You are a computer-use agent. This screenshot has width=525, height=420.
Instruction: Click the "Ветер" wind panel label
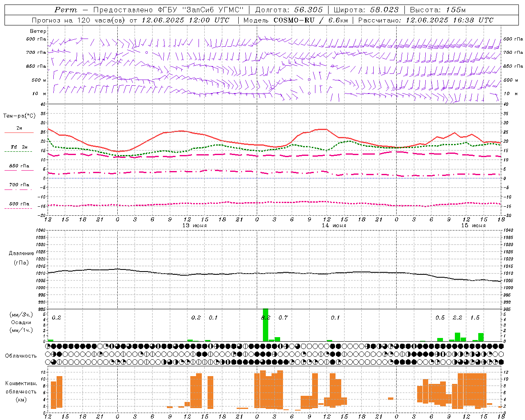[38, 31]
